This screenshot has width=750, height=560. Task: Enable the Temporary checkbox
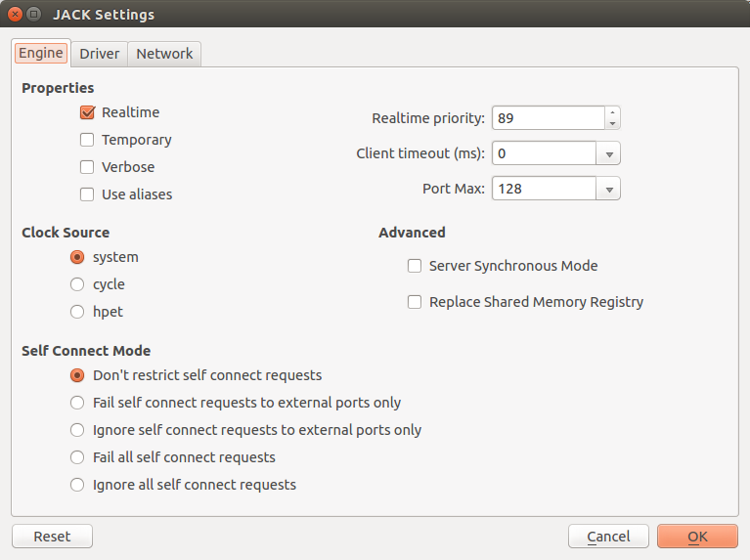click(87, 140)
